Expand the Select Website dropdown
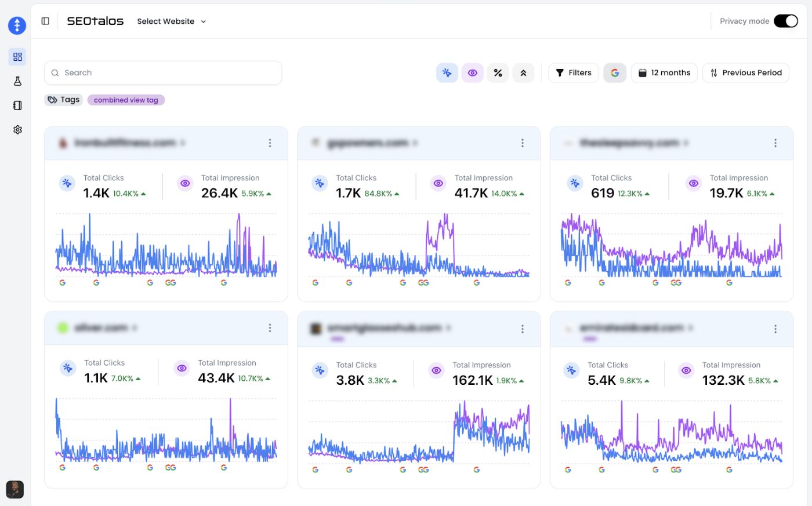 pos(172,21)
